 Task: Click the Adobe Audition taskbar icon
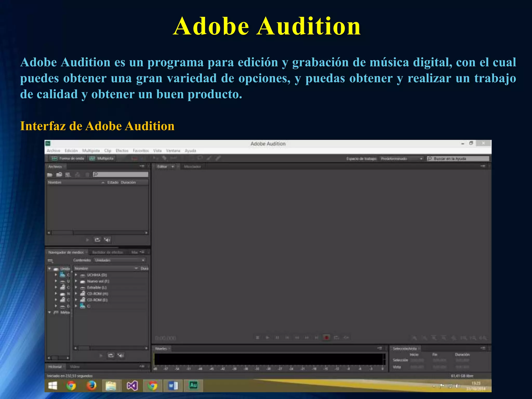coord(193,386)
